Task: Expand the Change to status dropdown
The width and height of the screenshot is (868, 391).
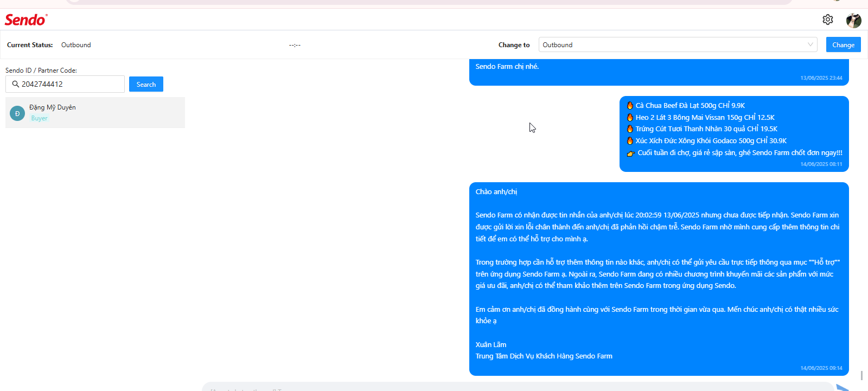Action: point(678,44)
